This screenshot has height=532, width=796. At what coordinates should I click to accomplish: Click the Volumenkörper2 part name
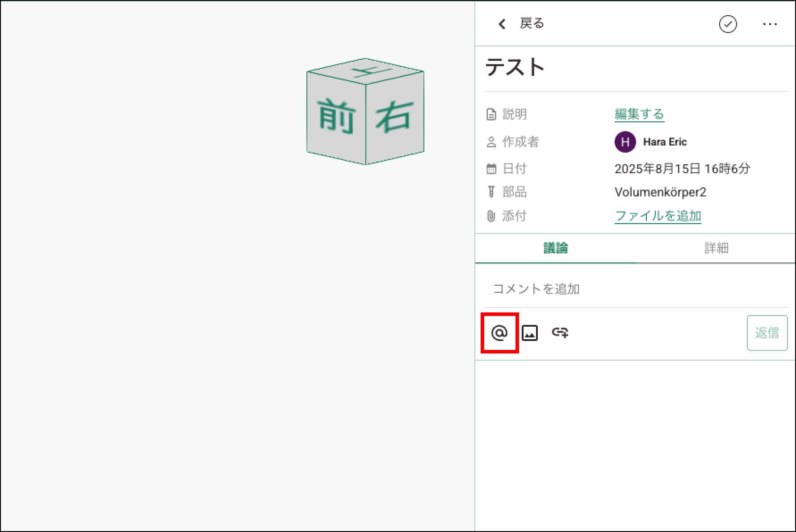point(660,192)
